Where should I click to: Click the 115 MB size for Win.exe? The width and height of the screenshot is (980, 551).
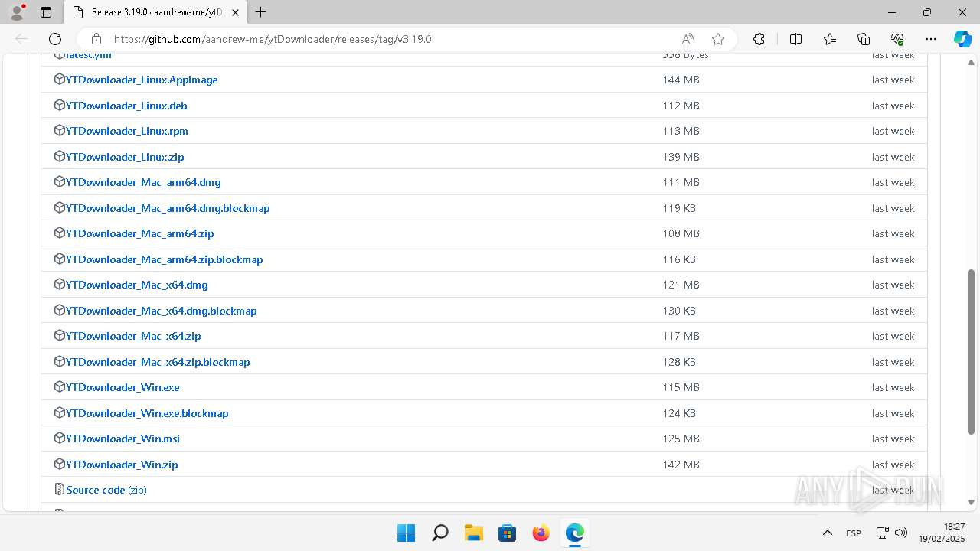(681, 387)
